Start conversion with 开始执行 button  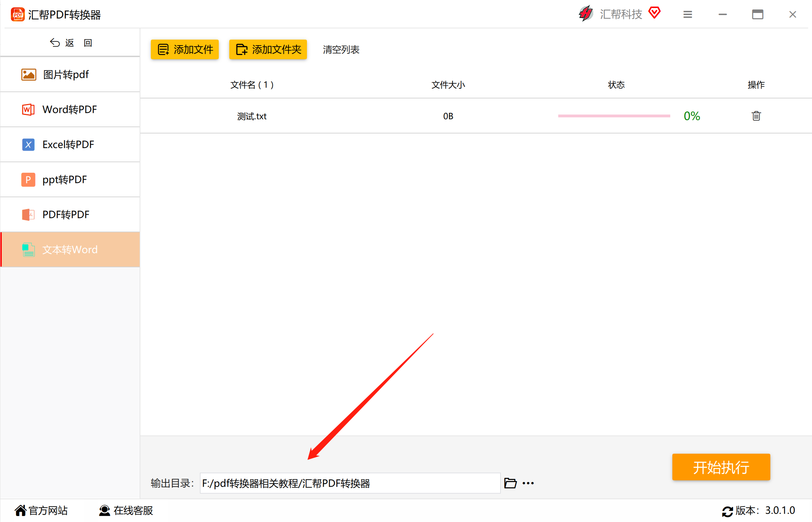pyautogui.click(x=721, y=467)
